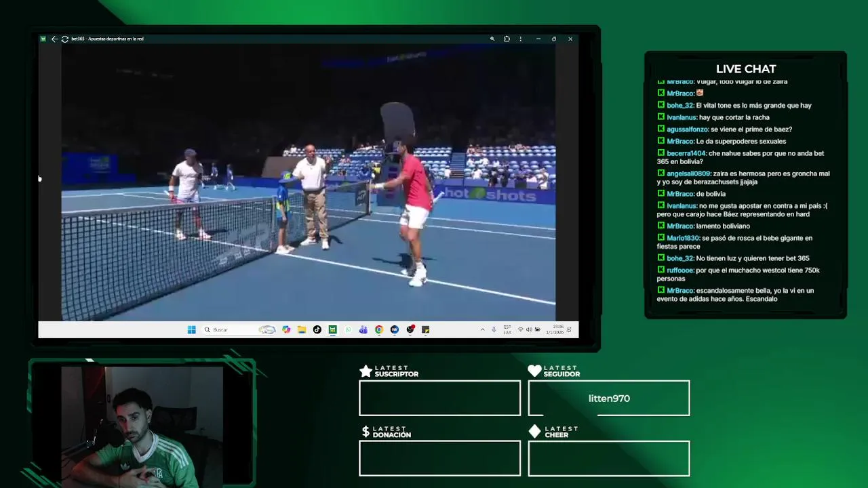Click username bohe_32 on vital tone message
868x488 pixels.
680,106
